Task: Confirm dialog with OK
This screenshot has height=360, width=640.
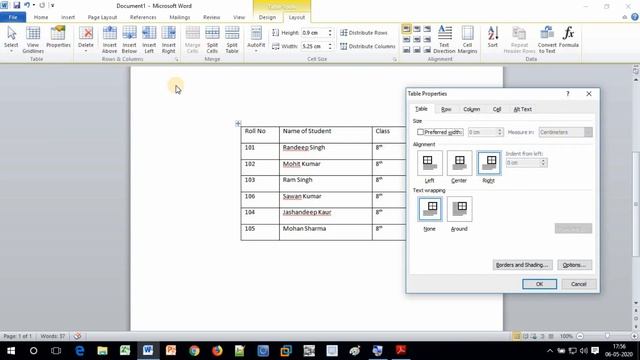Action: pos(539,284)
